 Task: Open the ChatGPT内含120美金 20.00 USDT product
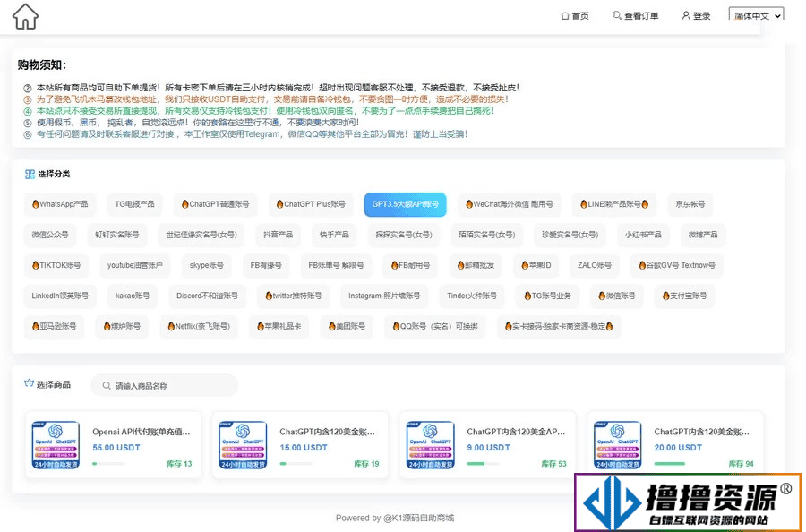click(675, 445)
